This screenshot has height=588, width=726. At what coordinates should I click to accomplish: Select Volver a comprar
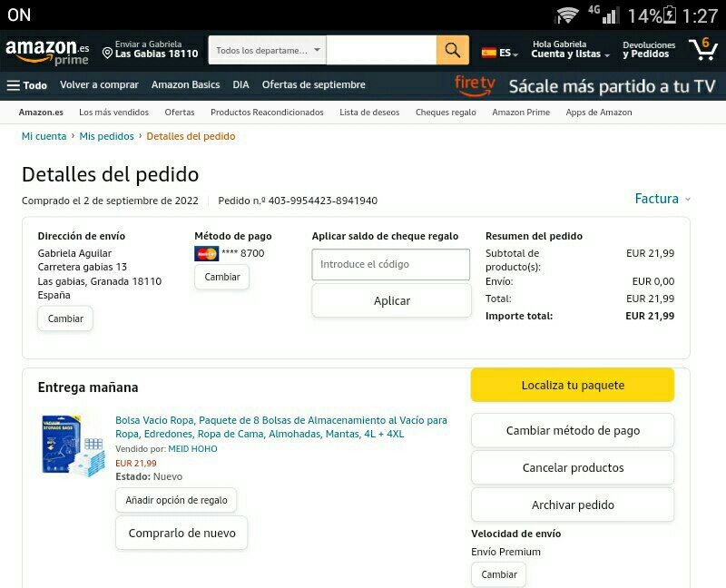pos(99,84)
